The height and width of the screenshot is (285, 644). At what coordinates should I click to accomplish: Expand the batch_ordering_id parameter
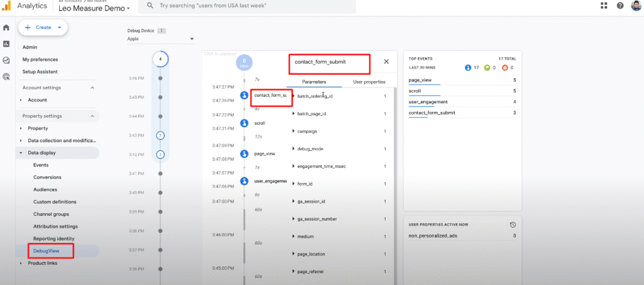[x=293, y=96]
